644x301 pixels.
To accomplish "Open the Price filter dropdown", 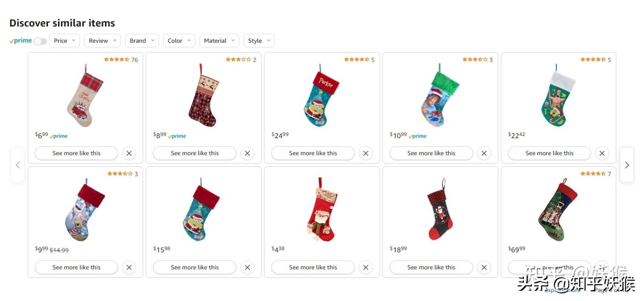I will pos(64,41).
